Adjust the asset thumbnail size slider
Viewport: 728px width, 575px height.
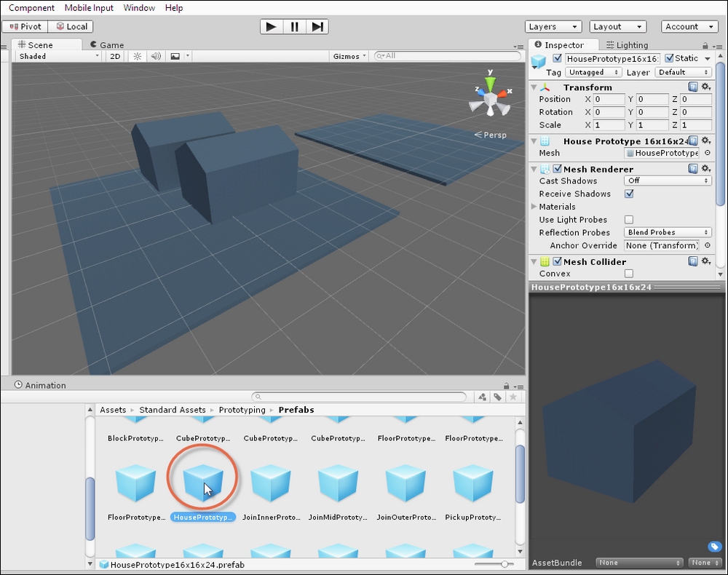coord(504,564)
